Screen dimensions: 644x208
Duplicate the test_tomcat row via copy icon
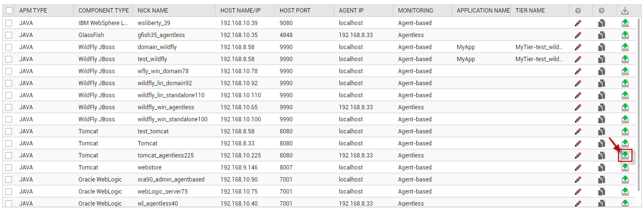pyautogui.click(x=602, y=131)
